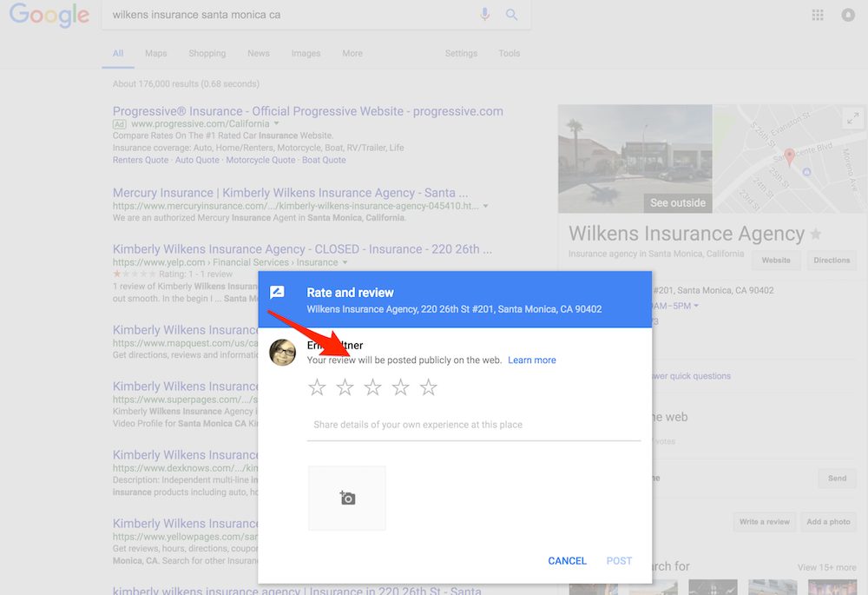Switch to the Maps tab

(x=155, y=53)
